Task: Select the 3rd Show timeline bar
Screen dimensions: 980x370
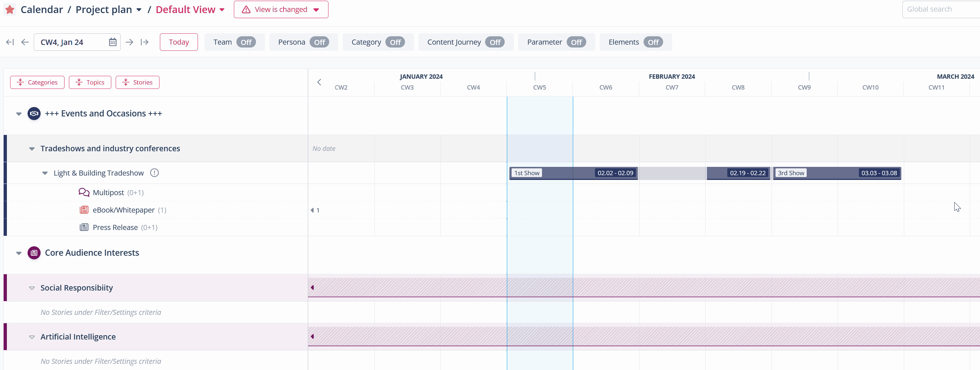Action: coord(837,173)
